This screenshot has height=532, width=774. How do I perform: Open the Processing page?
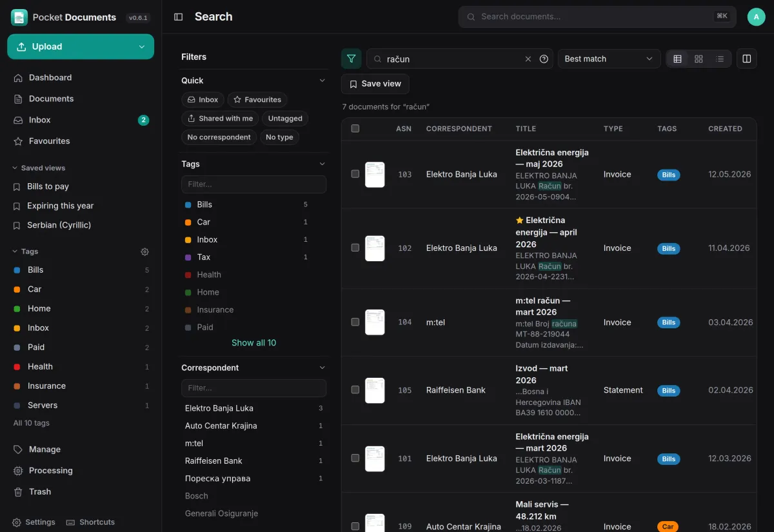(81, 471)
